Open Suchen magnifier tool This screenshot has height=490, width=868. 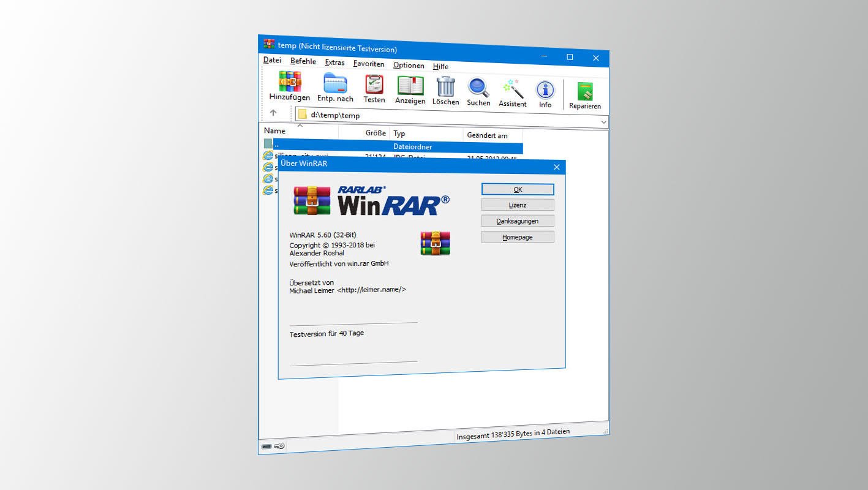[x=478, y=88]
